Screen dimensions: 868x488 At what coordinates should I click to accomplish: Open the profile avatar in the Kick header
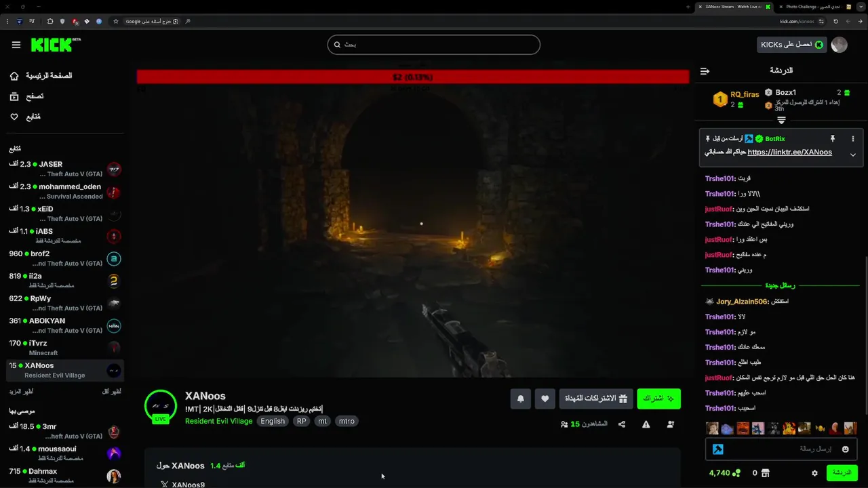[840, 45]
